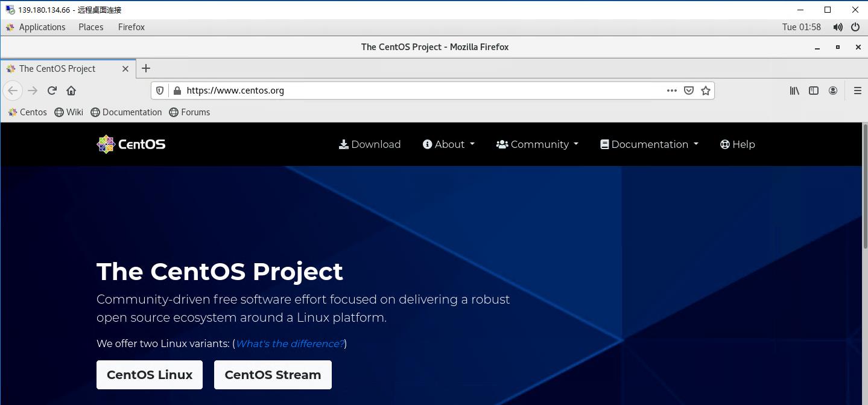The height and width of the screenshot is (405, 868).
Task: Open a new tab with plus button
Action: click(146, 68)
